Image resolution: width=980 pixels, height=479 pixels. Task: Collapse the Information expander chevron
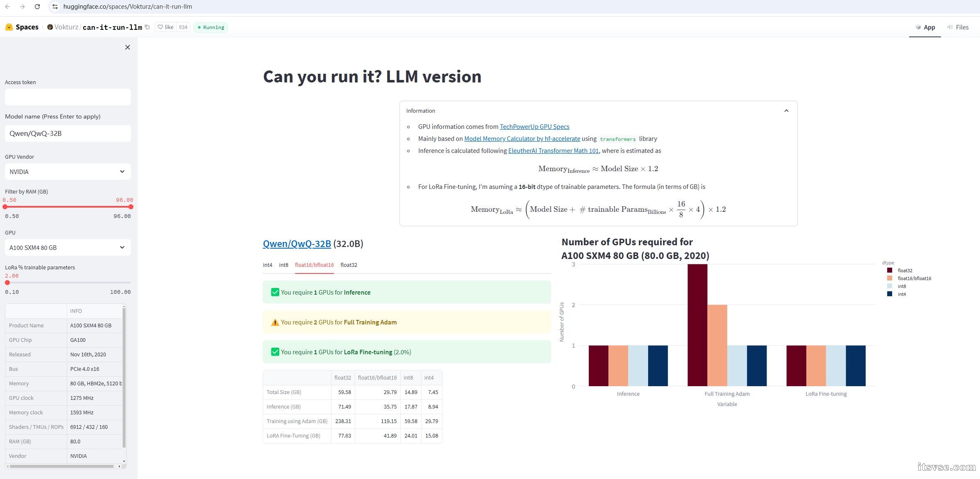tap(786, 111)
